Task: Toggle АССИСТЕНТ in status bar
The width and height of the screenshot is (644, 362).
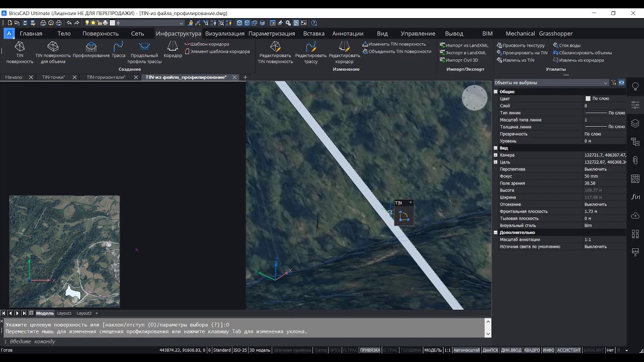Action: click(x=569, y=350)
